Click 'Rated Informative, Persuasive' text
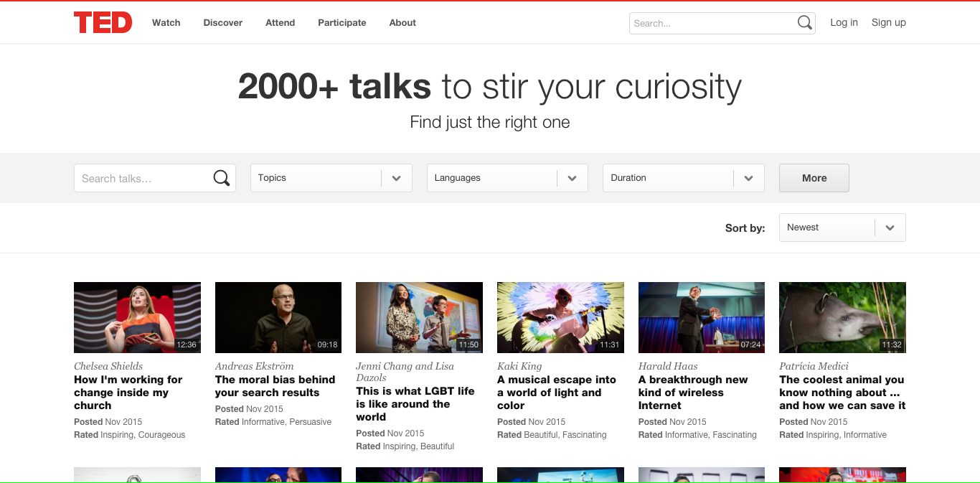980x483 pixels. coord(273,422)
